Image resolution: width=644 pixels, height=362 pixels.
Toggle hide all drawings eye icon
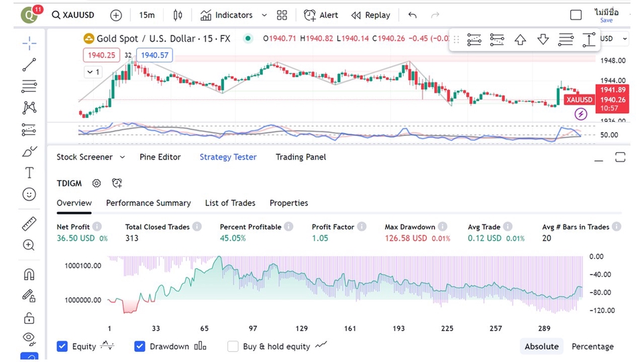click(x=29, y=339)
